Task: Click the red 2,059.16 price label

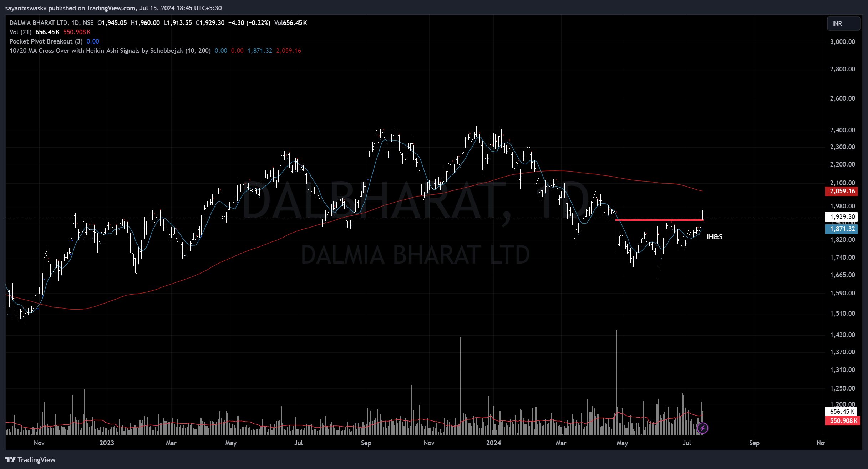Action: pyautogui.click(x=842, y=191)
